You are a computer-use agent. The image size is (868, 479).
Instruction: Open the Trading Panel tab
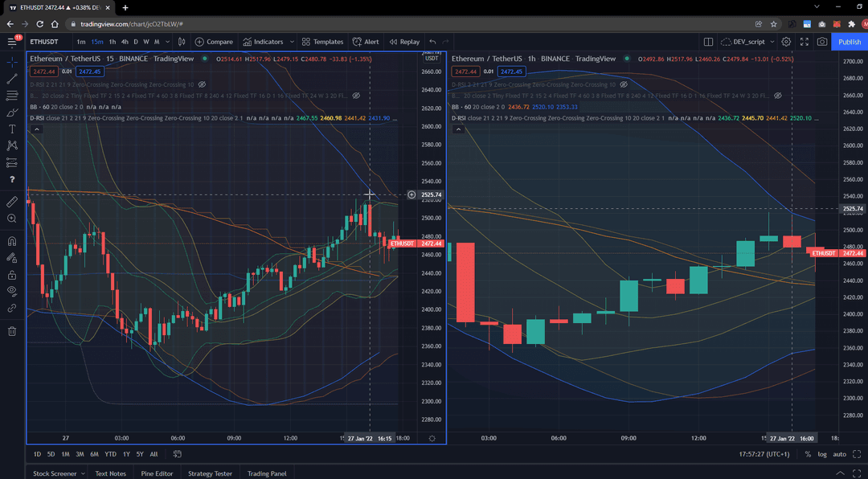(x=267, y=473)
